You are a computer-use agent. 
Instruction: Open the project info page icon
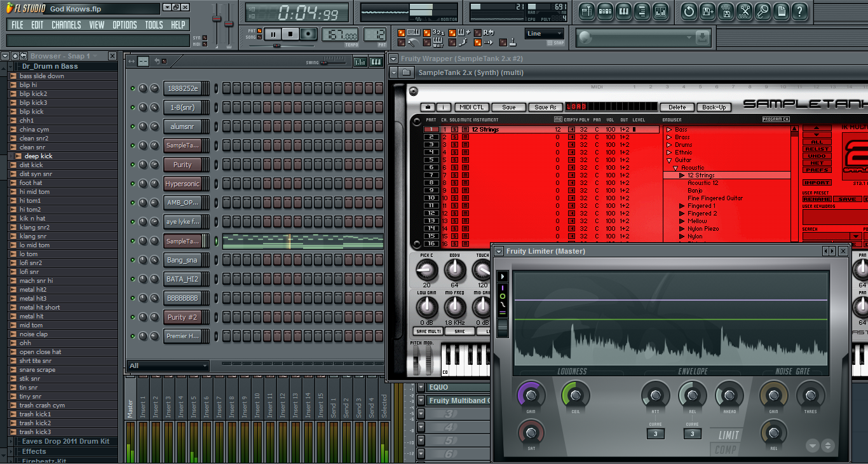click(x=782, y=11)
